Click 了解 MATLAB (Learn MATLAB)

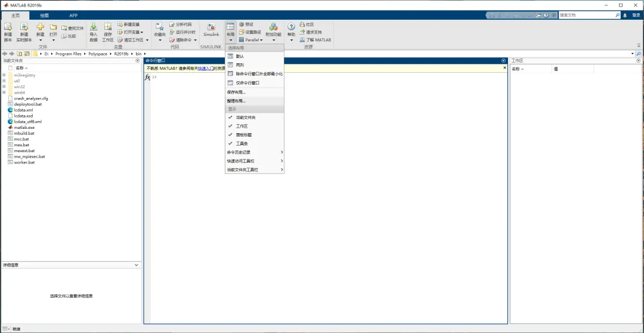pos(315,40)
